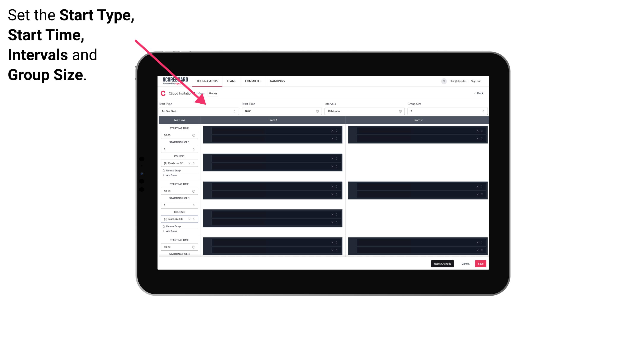Click the Save button
The image size is (644, 346).
(x=480, y=263)
